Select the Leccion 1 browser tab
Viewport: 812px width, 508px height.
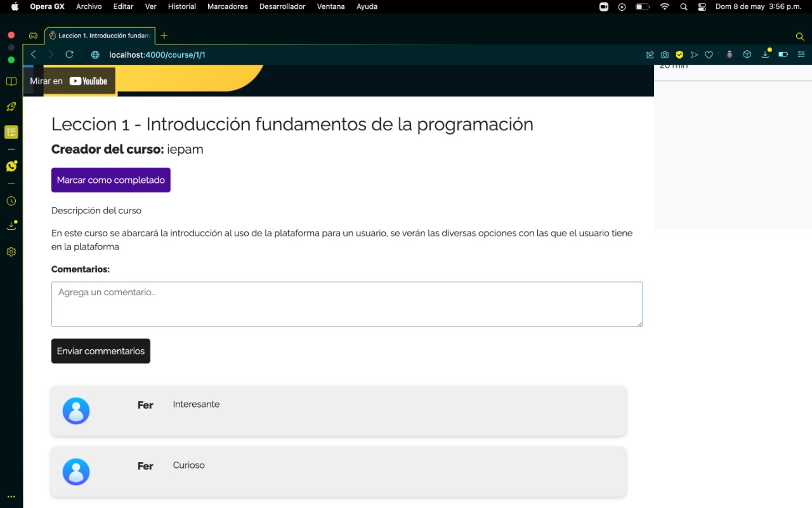point(100,36)
